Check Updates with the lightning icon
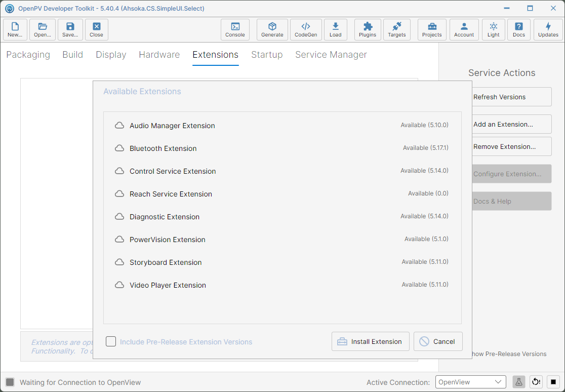Viewport: 565px width, 392px height. (x=548, y=29)
